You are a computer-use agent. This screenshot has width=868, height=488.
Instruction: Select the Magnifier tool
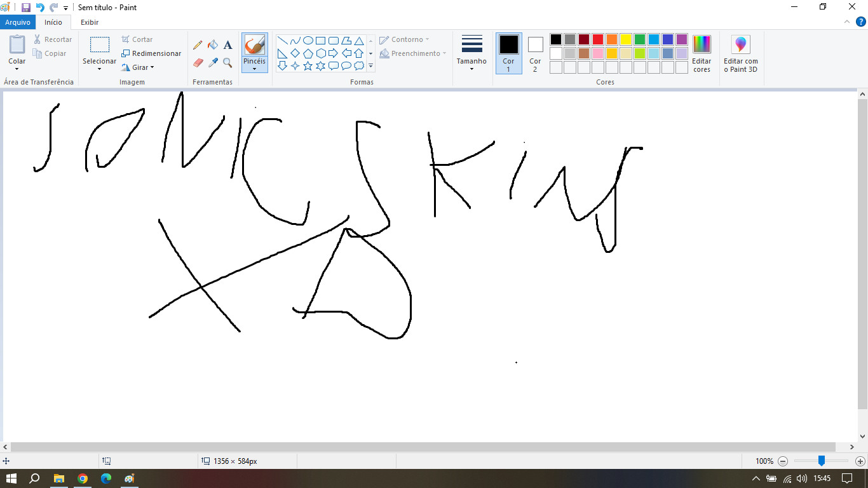[228, 62]
